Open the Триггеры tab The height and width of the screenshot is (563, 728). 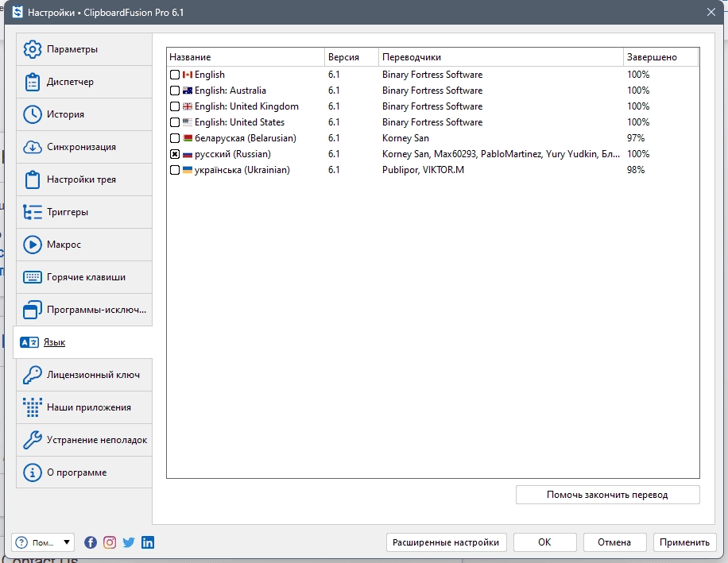point(84,212)
